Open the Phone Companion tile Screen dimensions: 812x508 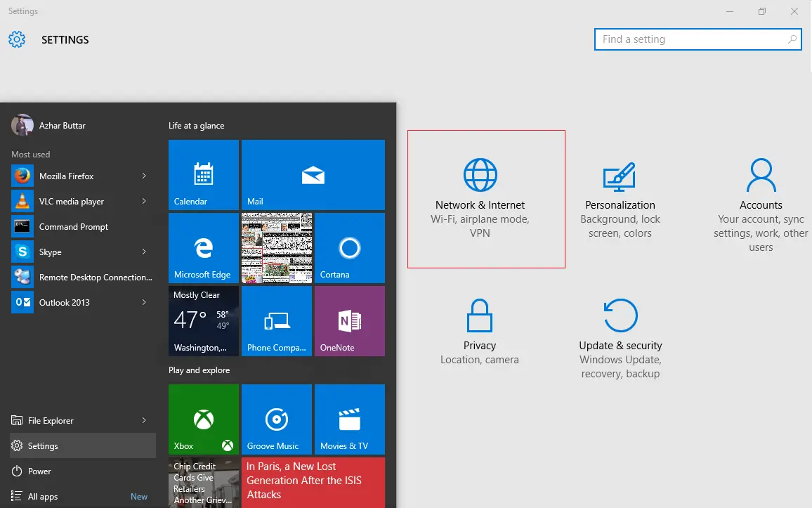(277, 321)
